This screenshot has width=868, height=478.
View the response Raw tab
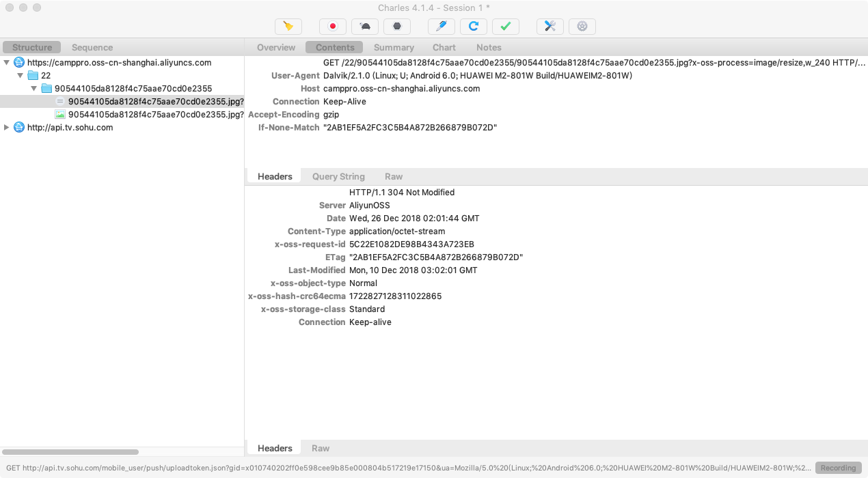[x=321, y=448]
